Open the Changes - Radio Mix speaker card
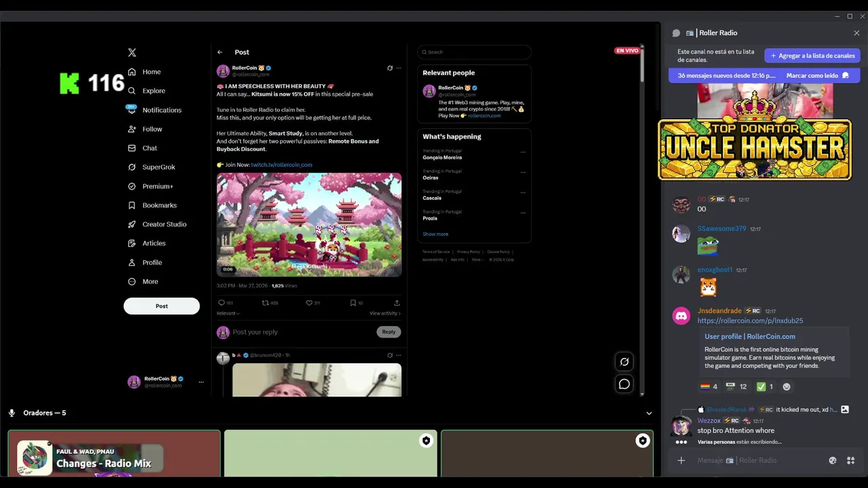The height and width of the screenshot is (488, 868). (x=114, y=453)
